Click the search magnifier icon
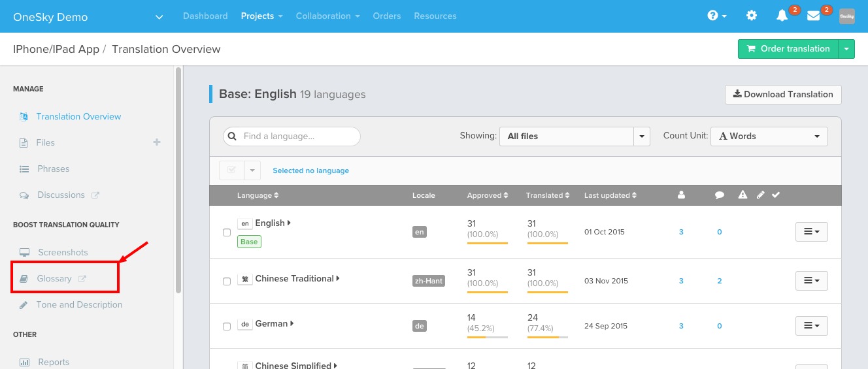The width and height of the screenshot is (868, 369). 232,136
